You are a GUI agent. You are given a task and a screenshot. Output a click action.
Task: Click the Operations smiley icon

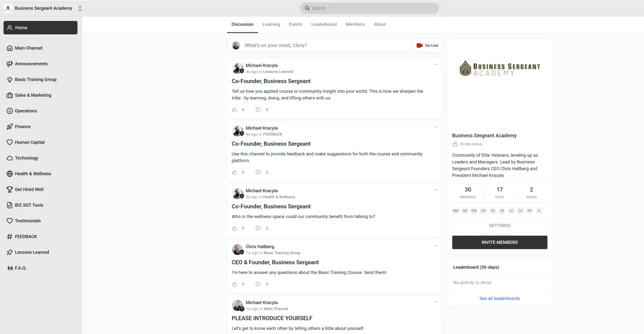[x=10, y=111]
